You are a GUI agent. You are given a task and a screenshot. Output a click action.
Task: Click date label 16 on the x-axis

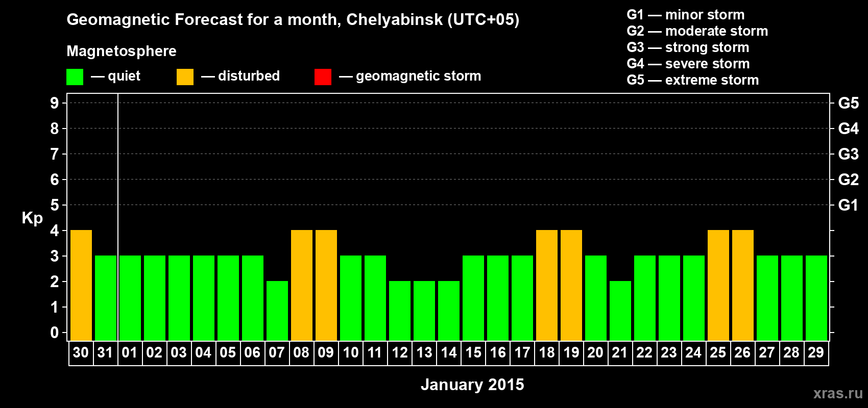pyautogui.click(x=498, y=353)
